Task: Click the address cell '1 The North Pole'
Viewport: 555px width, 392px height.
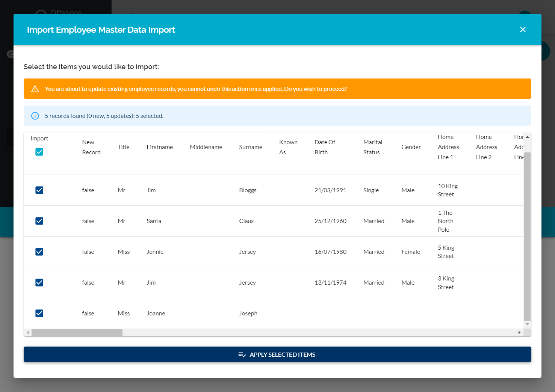Action: pos(446,221)
